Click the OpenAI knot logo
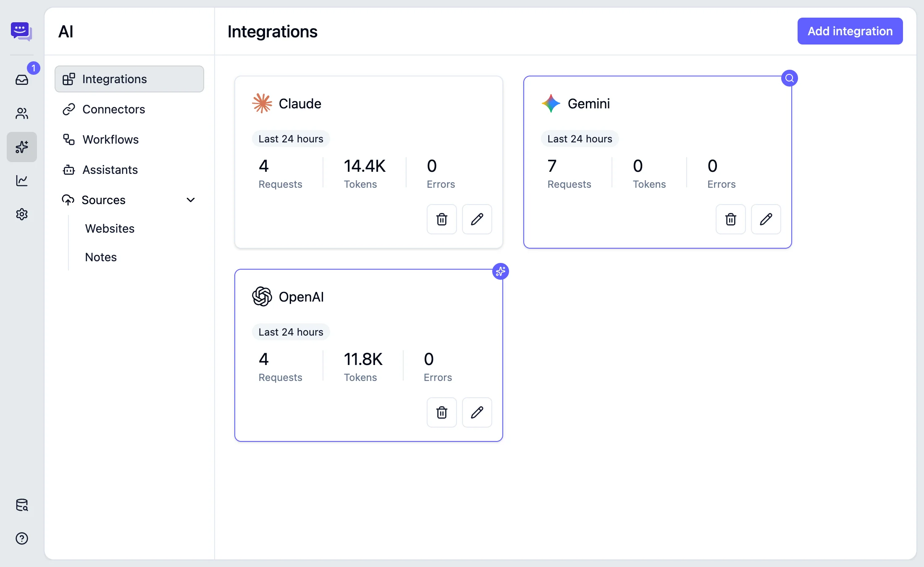 (x=262, y=297)
